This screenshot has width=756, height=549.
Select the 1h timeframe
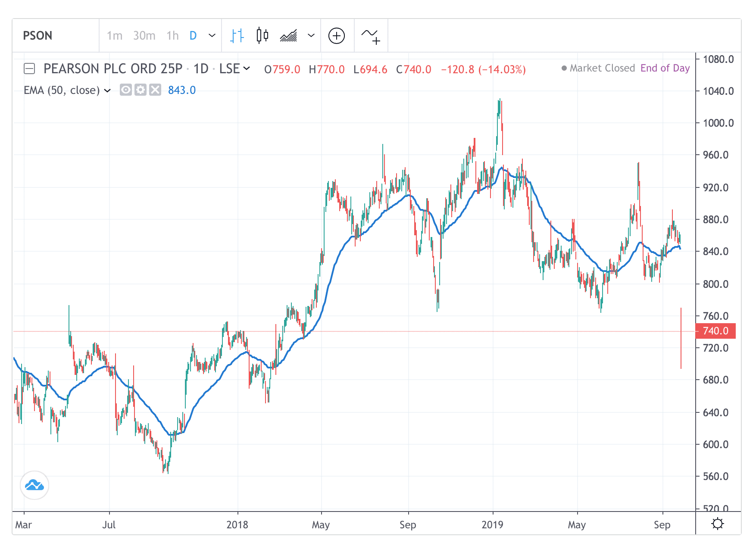pos(172,35)
